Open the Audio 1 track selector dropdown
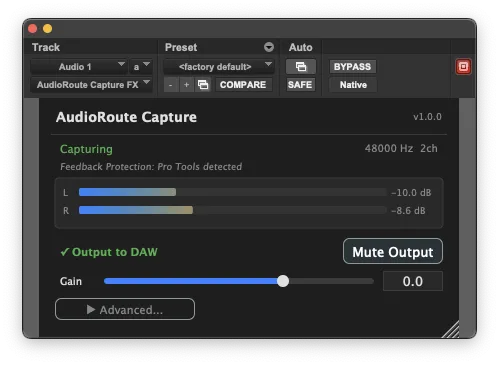 pyautogui.click(x=78, y=67)
